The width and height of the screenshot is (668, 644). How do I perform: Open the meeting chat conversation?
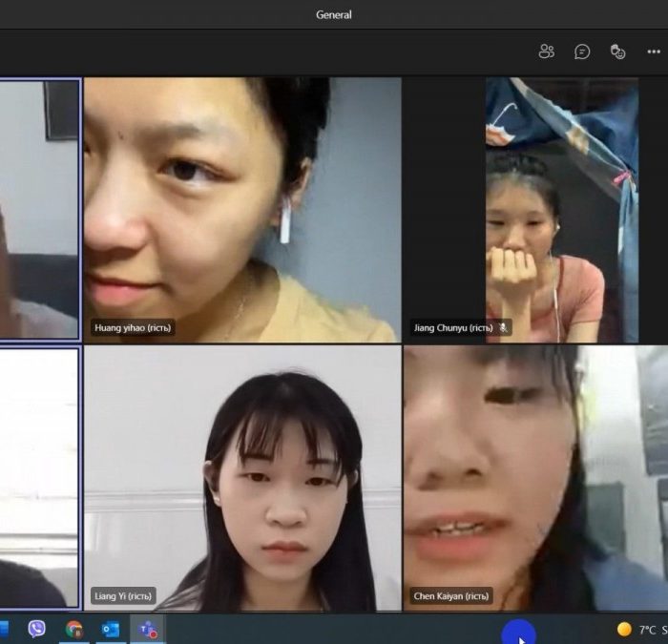(582, 52)
